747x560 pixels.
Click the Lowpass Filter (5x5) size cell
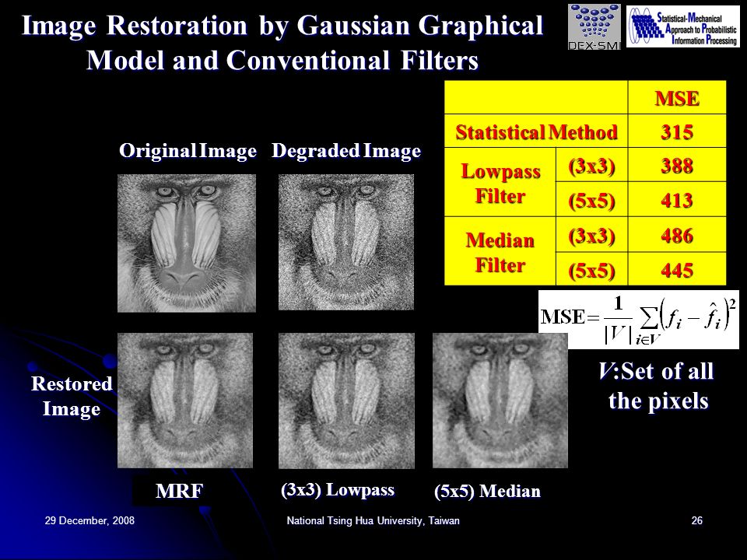(591, 200)
